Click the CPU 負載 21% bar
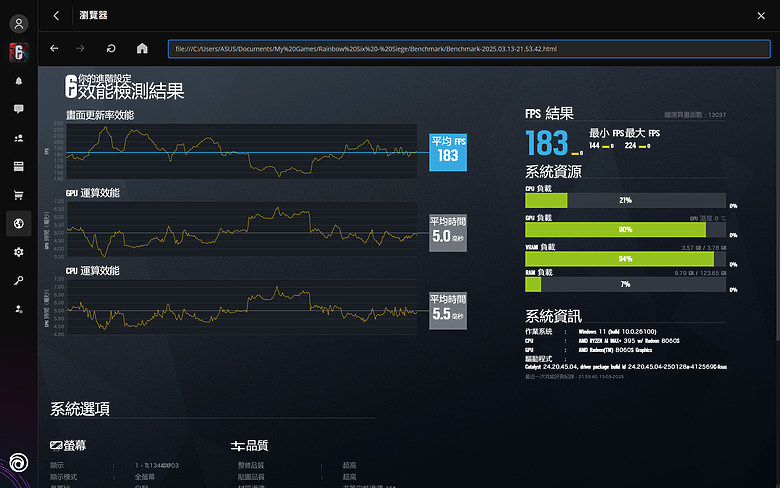The width and height of the screenshot is (780, 488). click(625, 200)
